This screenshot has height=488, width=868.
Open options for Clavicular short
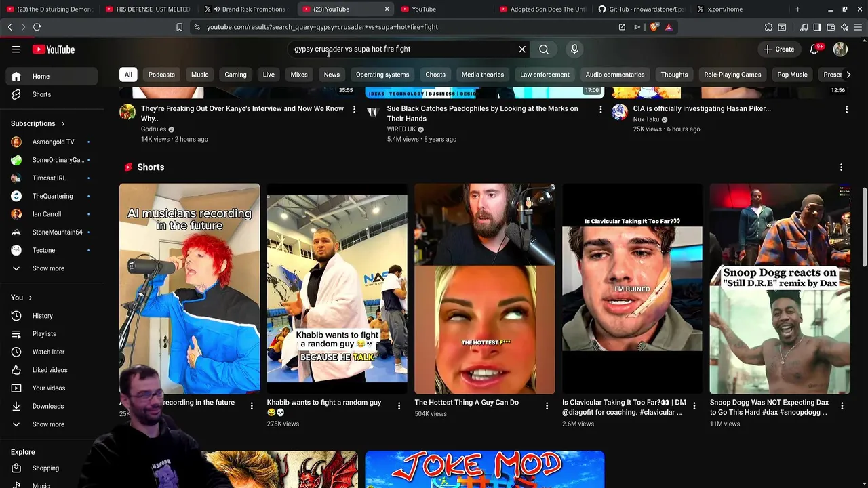click(x=694, y=406)
